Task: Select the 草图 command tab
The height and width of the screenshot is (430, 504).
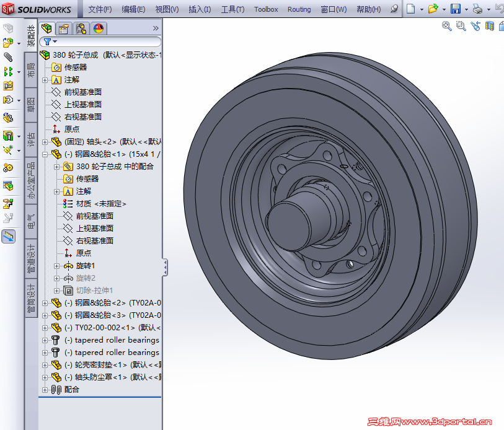Action: [x=31, y=105]
